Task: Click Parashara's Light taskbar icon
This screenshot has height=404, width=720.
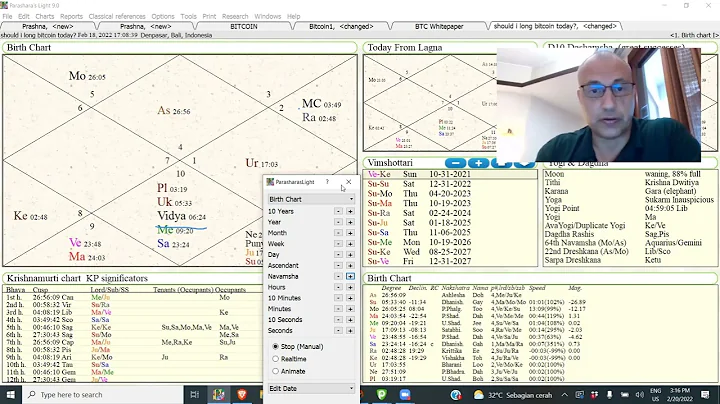Action: coord(219,395)
